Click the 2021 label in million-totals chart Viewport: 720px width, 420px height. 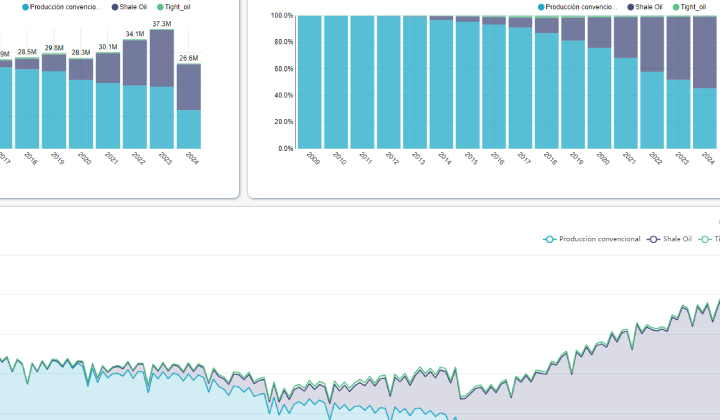111,158
